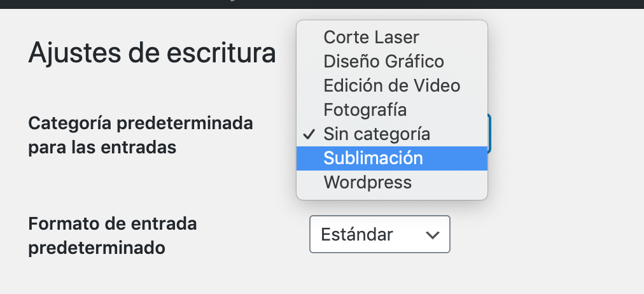Select the Fotografía category option

(392, 110)
